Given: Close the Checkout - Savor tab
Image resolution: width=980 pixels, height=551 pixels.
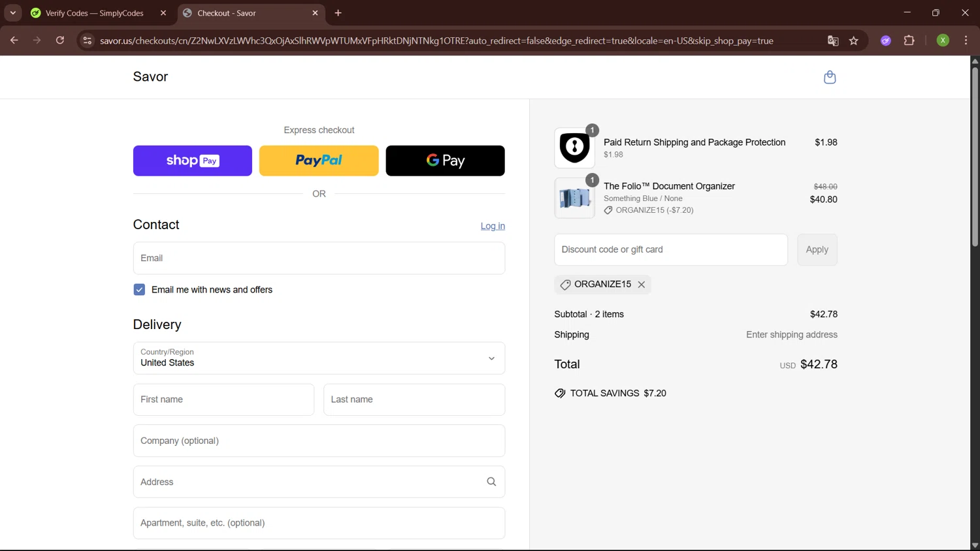Looking at the screenshot, I should click(x=316, y=13).
